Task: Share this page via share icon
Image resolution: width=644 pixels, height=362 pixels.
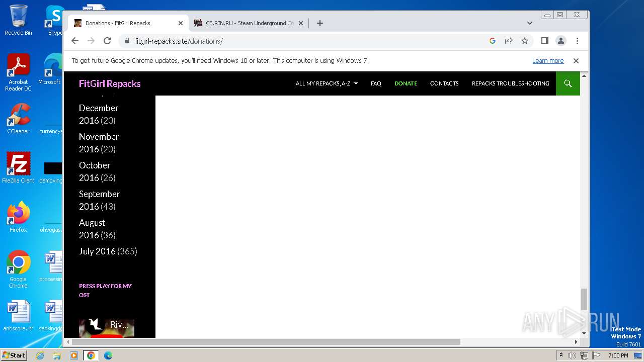Action: (509, 41)
